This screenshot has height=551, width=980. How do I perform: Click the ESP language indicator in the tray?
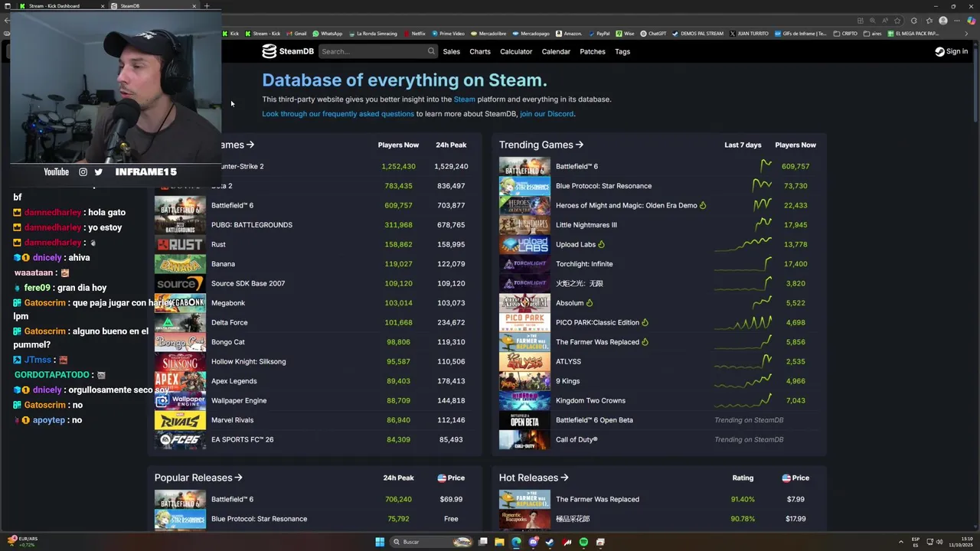(916, 542)
